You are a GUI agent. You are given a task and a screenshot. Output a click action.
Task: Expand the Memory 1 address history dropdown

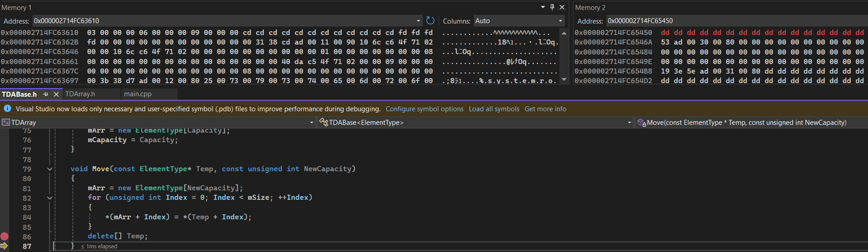coord(418,20)
